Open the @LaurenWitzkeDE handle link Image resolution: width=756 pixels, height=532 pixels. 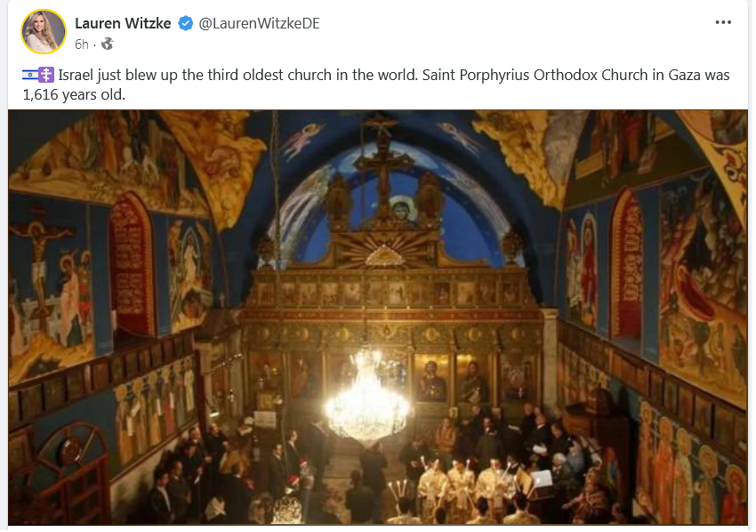pyautogui.click(x=260, y=23)
